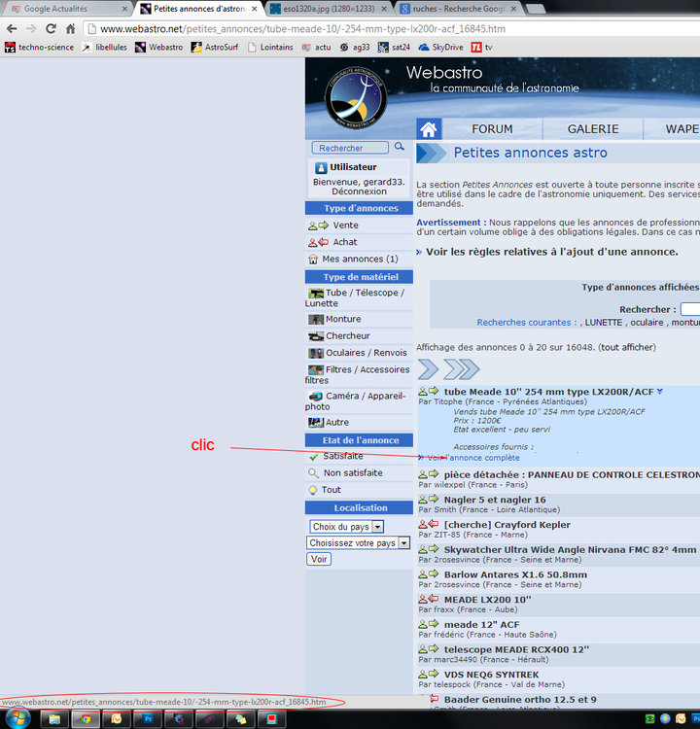Open Photoshop from the taskbar

pyautogui.click(x=148, y=719)
